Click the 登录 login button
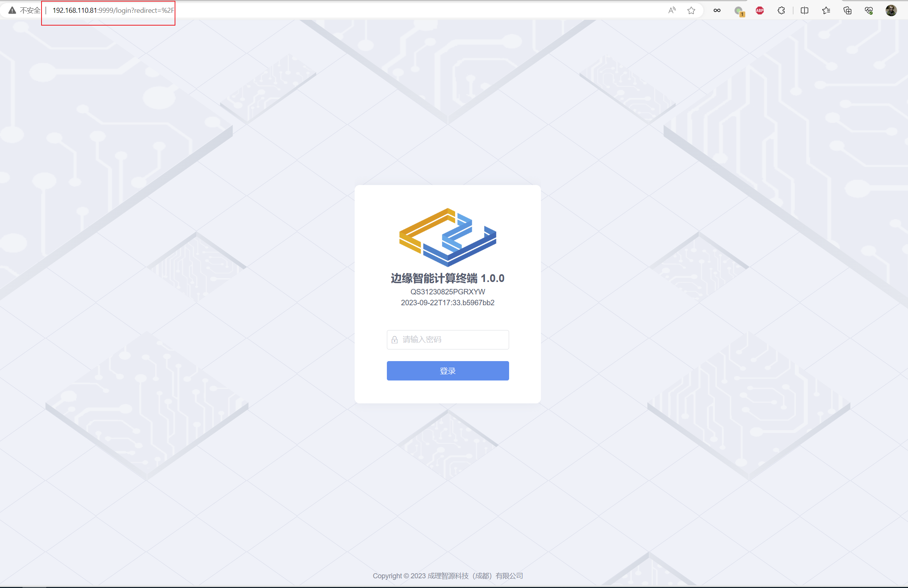 (x=447, y=370)
